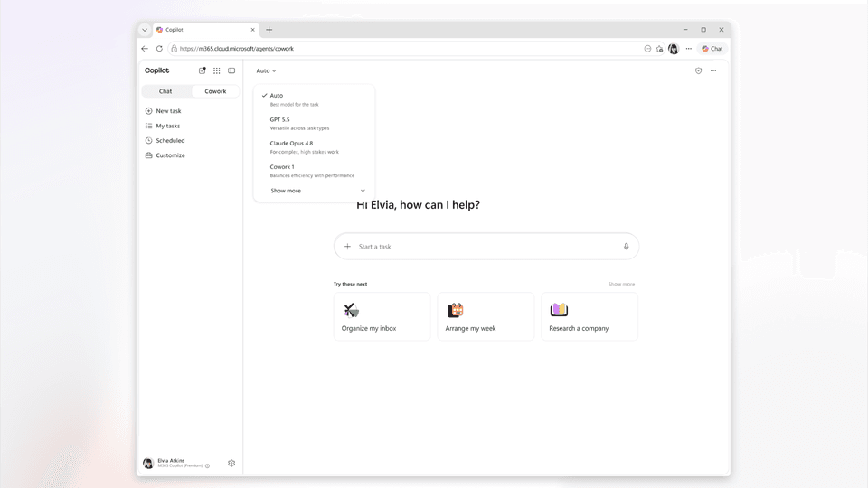Select the Auto model option
This screenshot has width=868, height=488.
click(314, 99)
